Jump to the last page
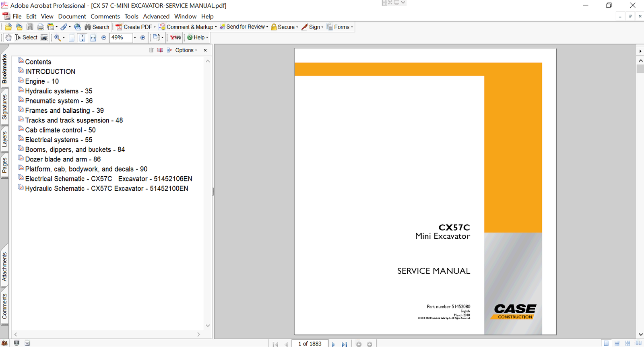Viewport: 644px width, 347px height. pyautogui.click(x=344, y=344)
